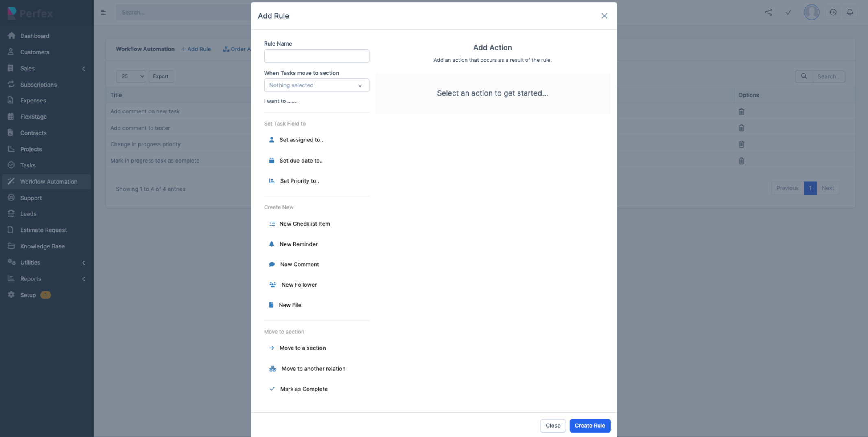Open the user profile avatar
This screenshot has width=868, height=437.
(811, 12)
